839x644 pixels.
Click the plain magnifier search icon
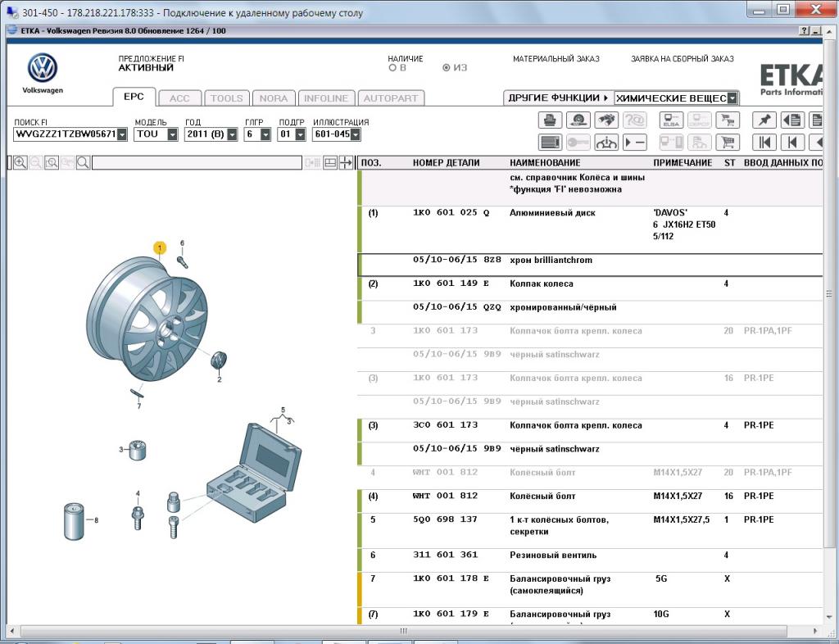pyautogui.click(x=83, y=162)
